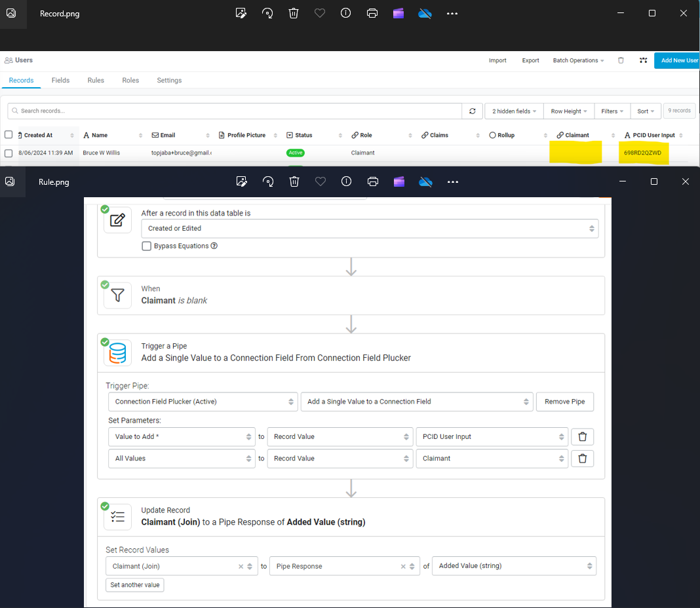The image size is (700, 608).
Task: Toggle select-all checkbox in Users table header
Action: point(9,135)
